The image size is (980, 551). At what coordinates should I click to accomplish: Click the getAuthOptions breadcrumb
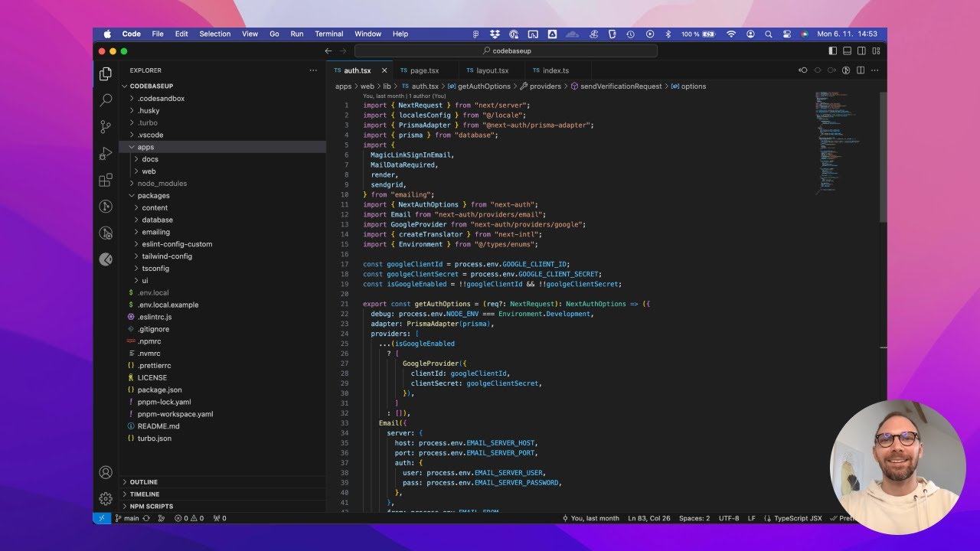[x=479, y=86]
